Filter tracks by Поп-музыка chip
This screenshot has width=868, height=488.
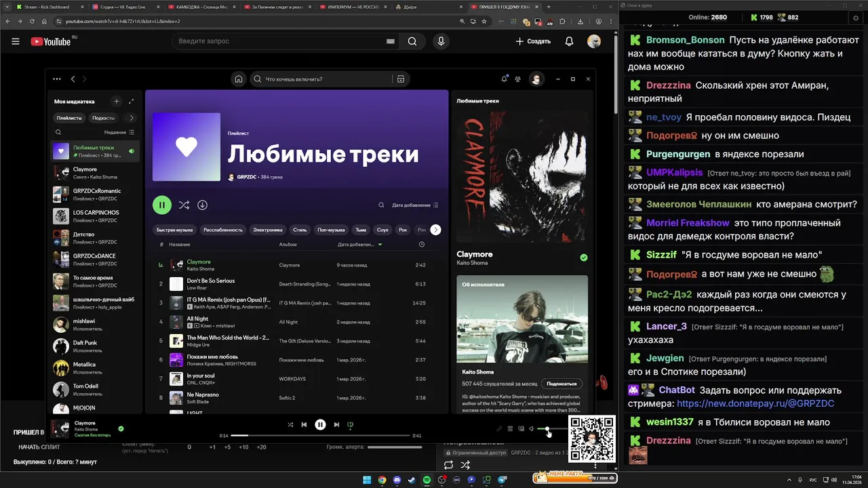(332, 230)
